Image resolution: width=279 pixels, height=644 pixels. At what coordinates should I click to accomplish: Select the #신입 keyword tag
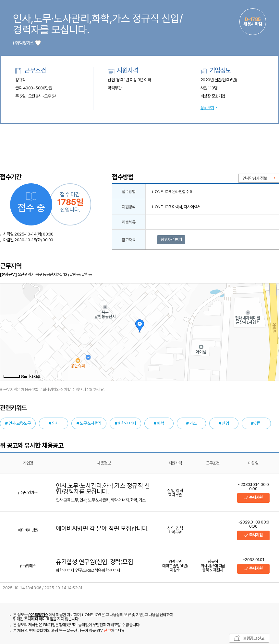tap(224, 423)
